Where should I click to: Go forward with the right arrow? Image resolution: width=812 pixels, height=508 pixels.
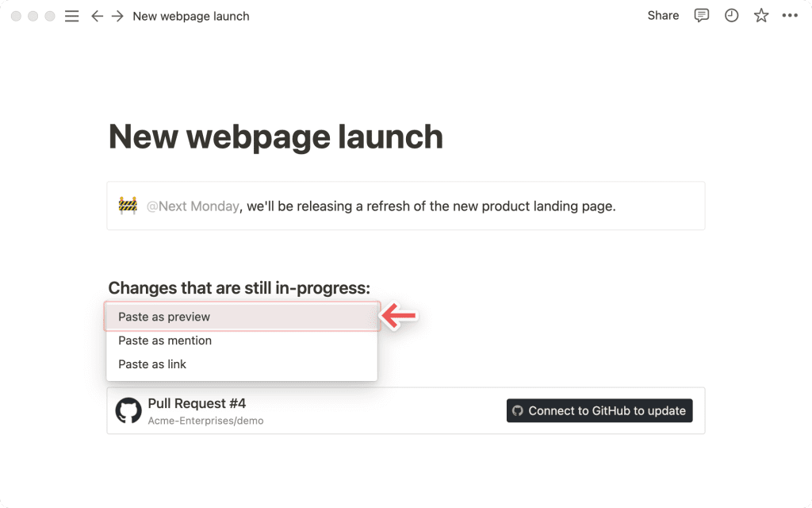point(117,16)
